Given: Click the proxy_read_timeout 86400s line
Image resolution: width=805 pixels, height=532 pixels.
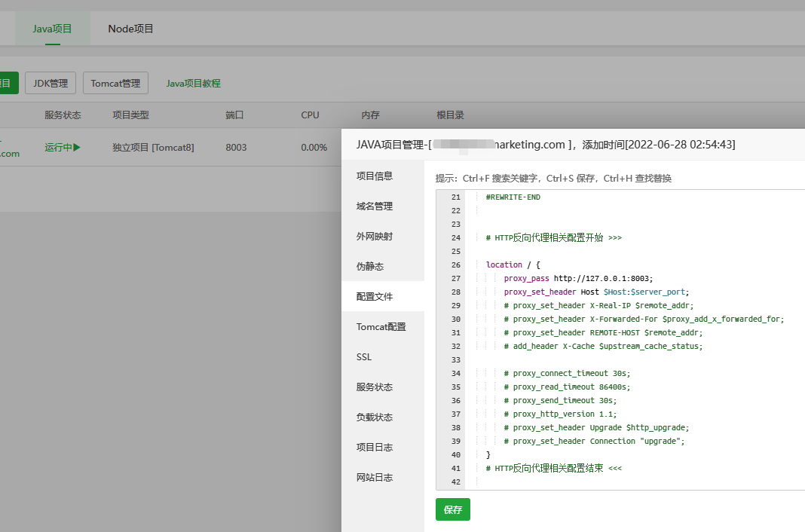Looking at the screenshot, I should pyautogui.click(x=567, y=387).
